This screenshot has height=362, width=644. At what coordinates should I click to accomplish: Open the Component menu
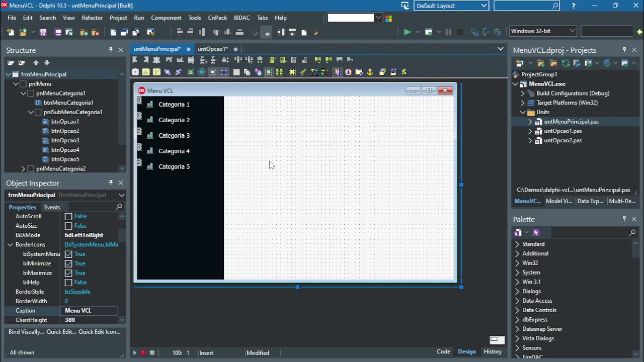166,18
